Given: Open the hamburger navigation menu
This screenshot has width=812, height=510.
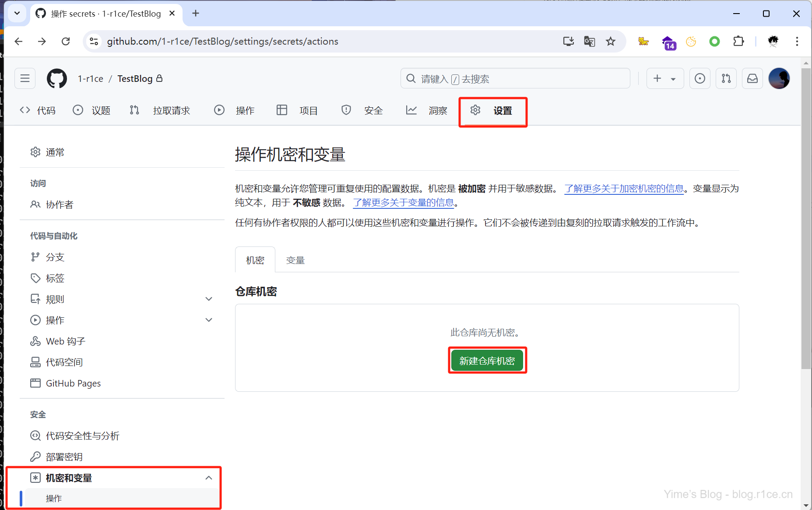Looking at the screenshot, I should click(x=25, y=79).
